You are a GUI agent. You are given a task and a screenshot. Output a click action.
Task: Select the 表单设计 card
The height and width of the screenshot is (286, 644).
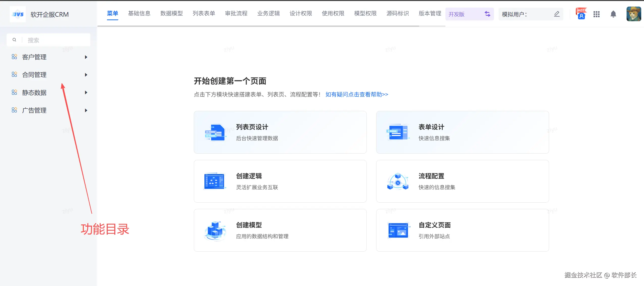(x=462, y=132)
